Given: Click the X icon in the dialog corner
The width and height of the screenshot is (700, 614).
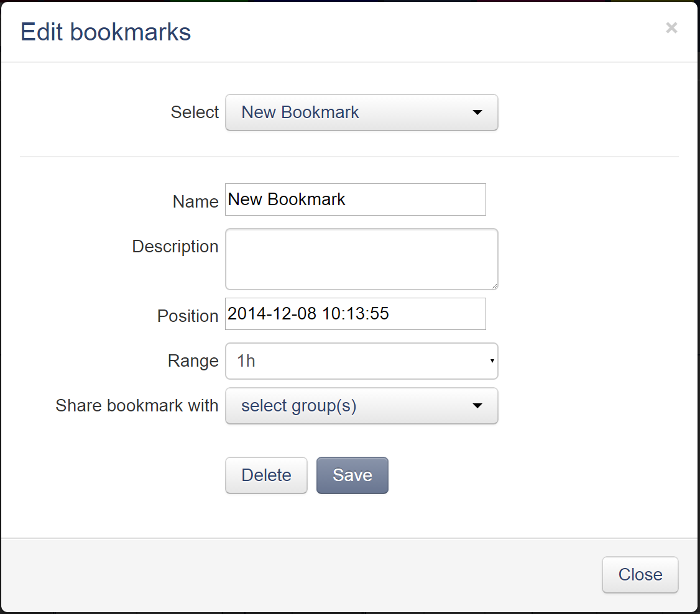Looking at the screenshot, I should [x=671, y=27].
